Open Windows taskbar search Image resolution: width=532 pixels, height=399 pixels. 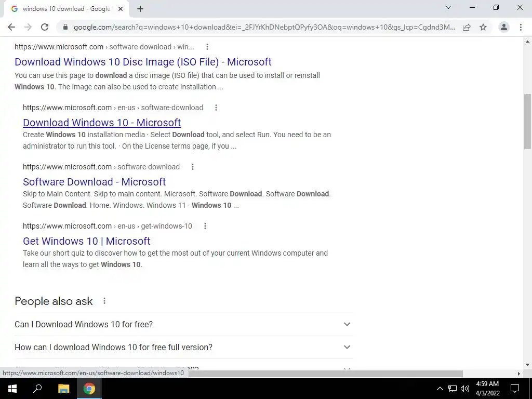pos(37,389)
